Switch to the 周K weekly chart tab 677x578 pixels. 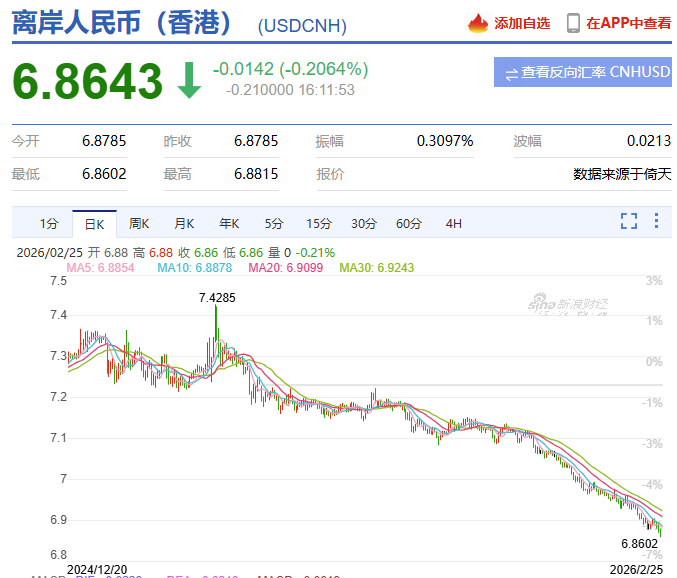point(139,223)
